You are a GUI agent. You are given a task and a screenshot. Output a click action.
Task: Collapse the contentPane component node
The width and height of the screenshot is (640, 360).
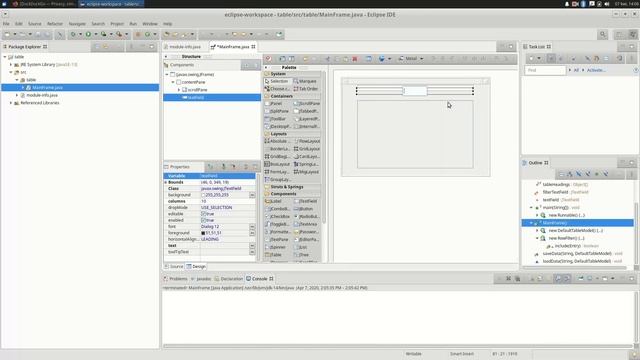(173, 82)
